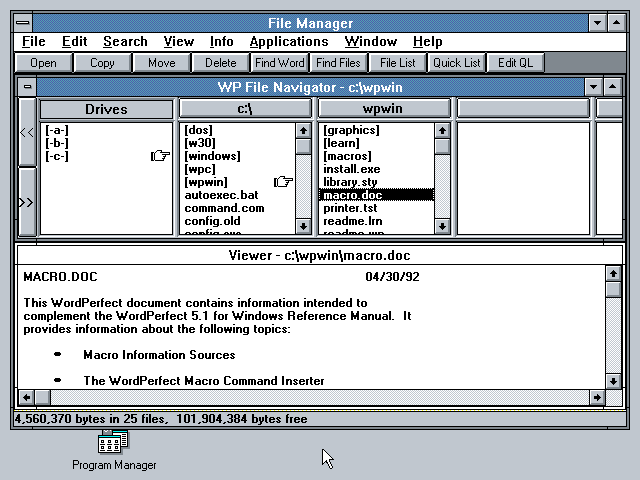Viewport: 640px width, 480px height.
Task: Click the Open button
Action: click(x=43, y=63)
